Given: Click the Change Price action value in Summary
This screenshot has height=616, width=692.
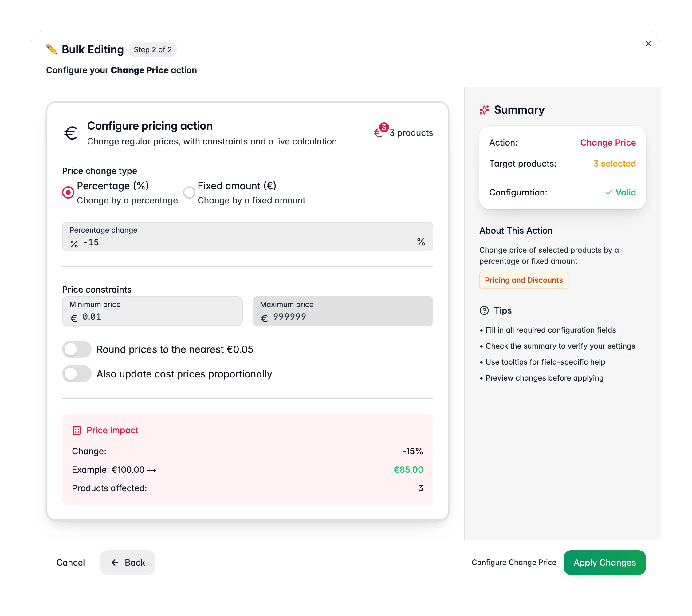Looking at the screenshot, I should click(x=608, y=143).
